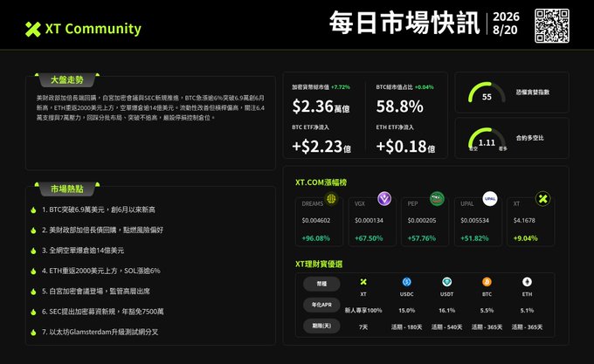Viewport: 594px width, 364px height.
Task: Click the 大盤走勢 summary paragraph
Action: tap(150, 108)
